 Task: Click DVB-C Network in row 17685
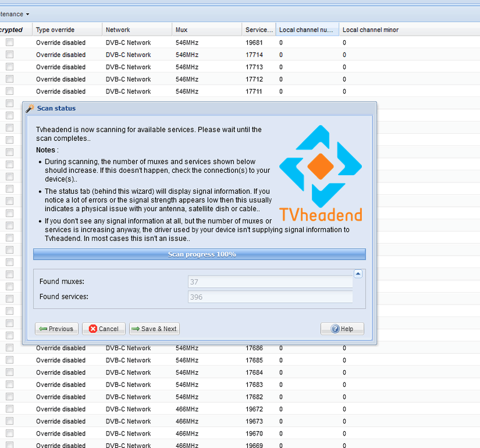coord(128,360)
